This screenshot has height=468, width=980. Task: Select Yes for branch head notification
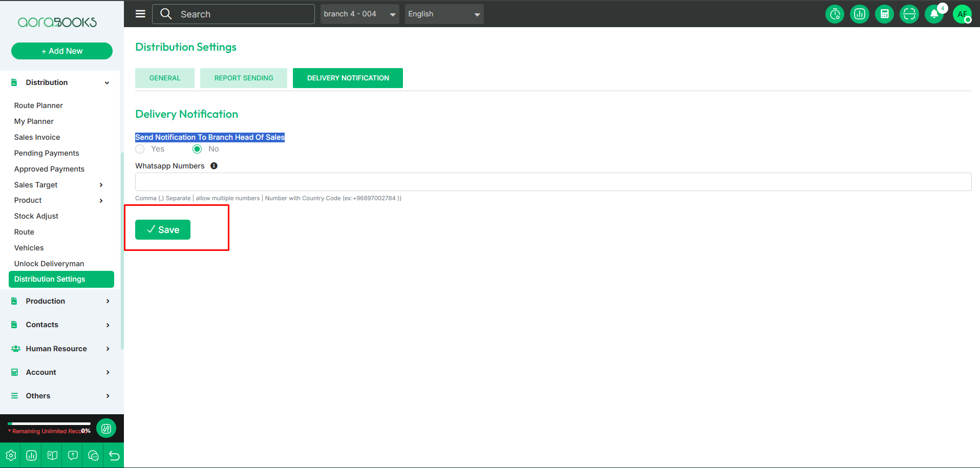coord(140,149)
